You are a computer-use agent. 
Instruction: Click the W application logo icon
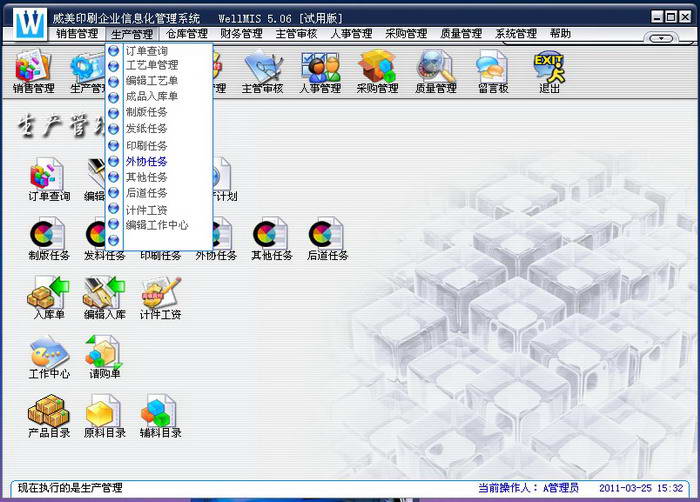point(29,23)
